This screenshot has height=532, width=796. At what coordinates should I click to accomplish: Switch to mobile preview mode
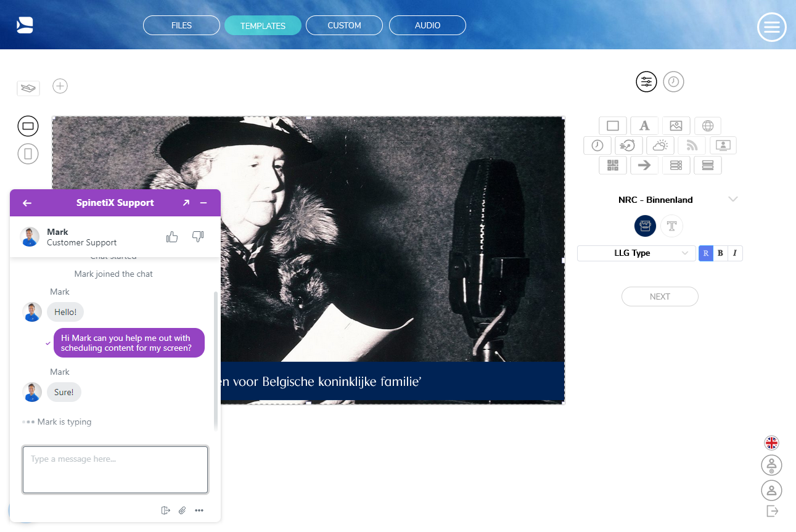[28, 153]
